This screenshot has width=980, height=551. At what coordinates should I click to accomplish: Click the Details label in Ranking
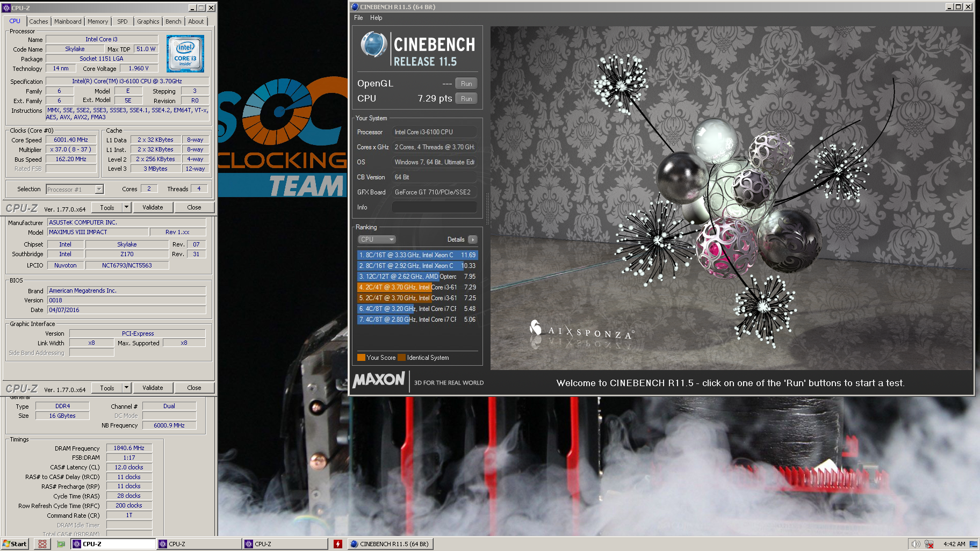pyautogui.click(x=456, y=240)
